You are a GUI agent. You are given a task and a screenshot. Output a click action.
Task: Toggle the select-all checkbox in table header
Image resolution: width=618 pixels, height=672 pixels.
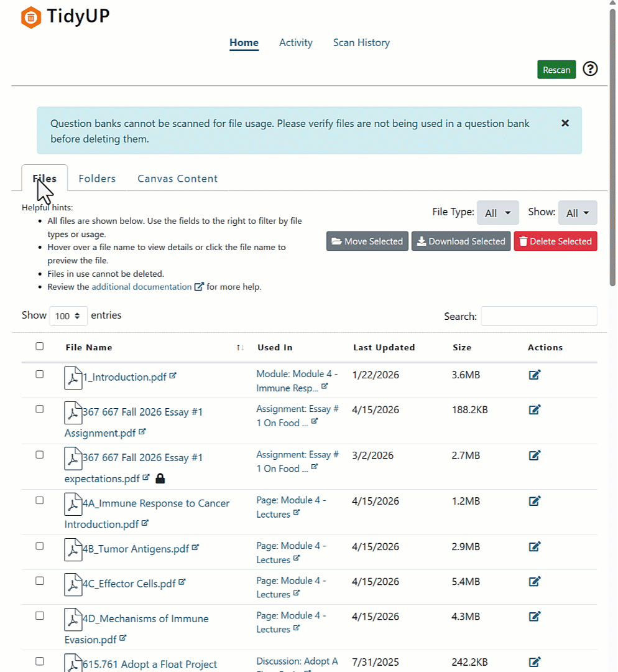click(39, 346)
